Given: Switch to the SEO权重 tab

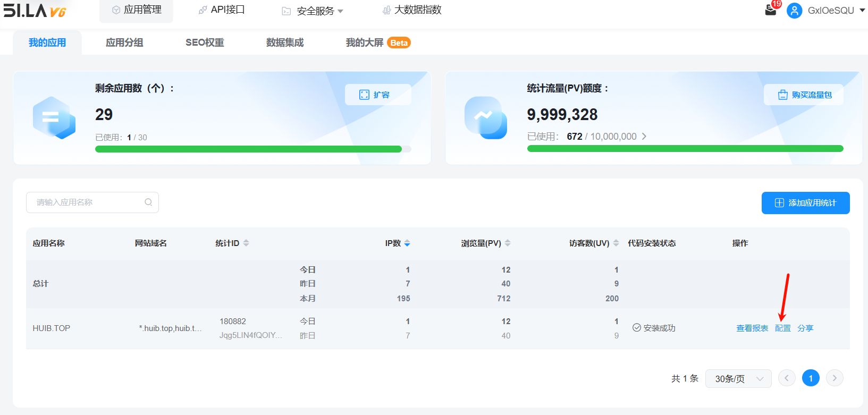Looking at the screenshot, I should tap(205, 43).
